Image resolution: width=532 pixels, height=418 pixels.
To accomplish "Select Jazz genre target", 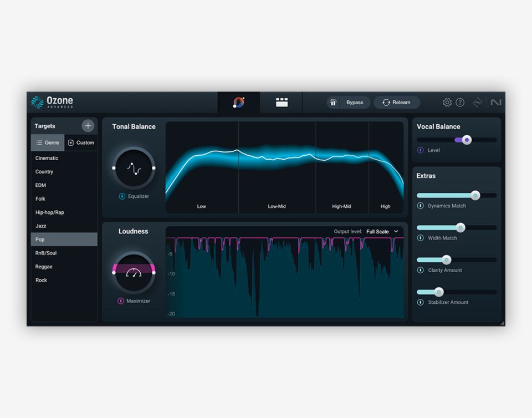I will (x=41, y=226).
